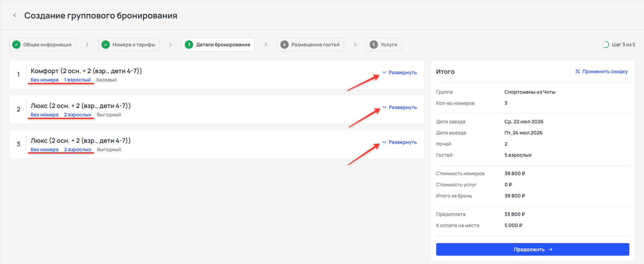The height and width of the screenshot is (264, 644).
Task: Click the step 5 number circle
Action: point(374,45)
